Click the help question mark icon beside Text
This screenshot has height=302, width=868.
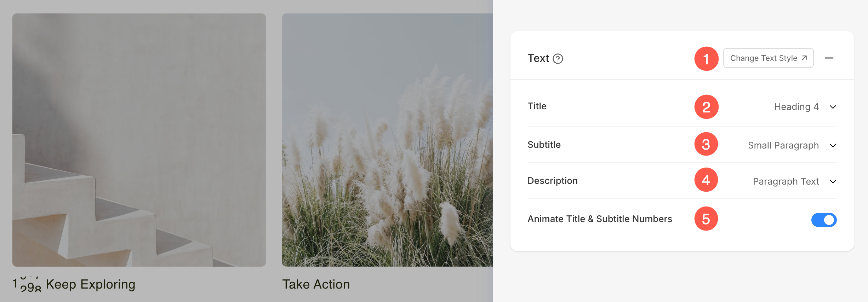pos(558,59)
